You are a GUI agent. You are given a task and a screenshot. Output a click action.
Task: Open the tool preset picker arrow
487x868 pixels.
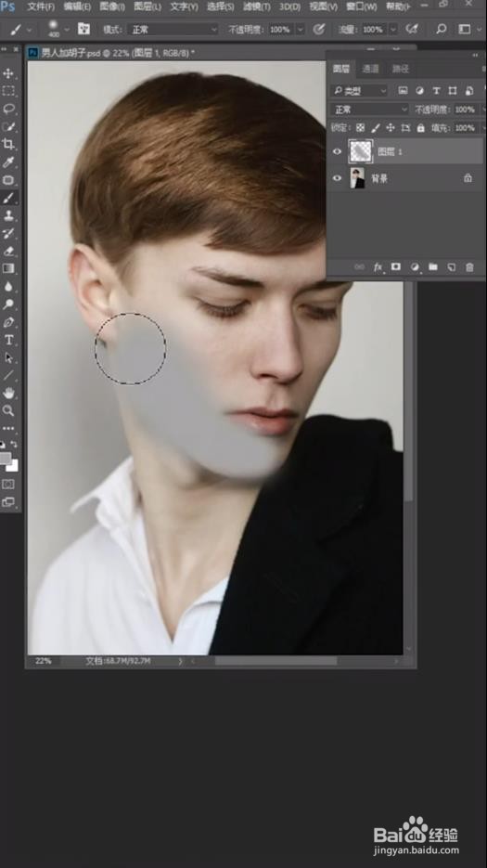tap(30, 30)
